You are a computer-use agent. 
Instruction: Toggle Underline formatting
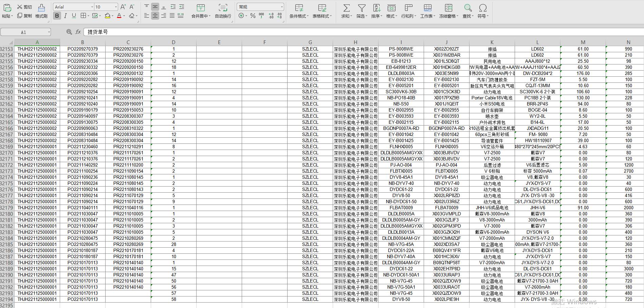74,16
